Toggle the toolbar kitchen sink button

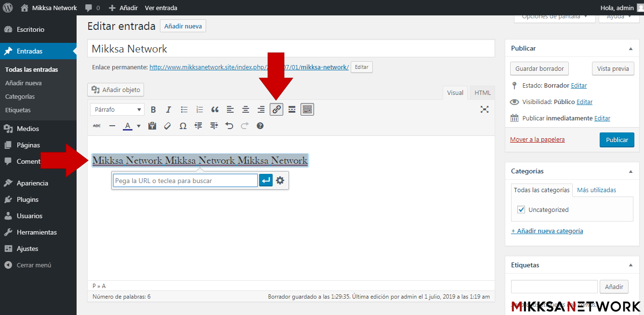(x=307, y=110)
